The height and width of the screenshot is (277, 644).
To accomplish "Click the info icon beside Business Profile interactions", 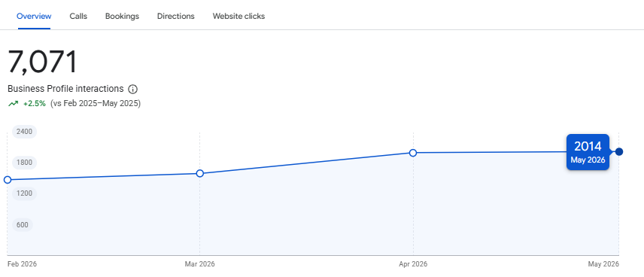I will coord(132,89).
